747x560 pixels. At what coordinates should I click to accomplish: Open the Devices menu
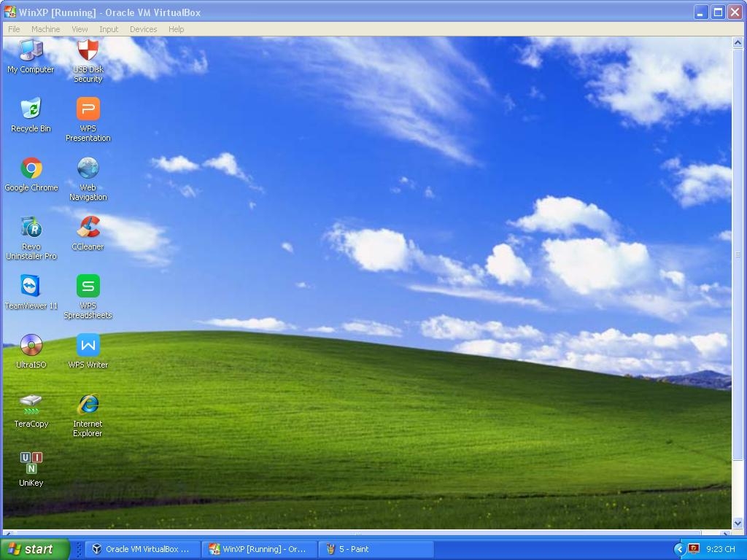tap(143, 29)
